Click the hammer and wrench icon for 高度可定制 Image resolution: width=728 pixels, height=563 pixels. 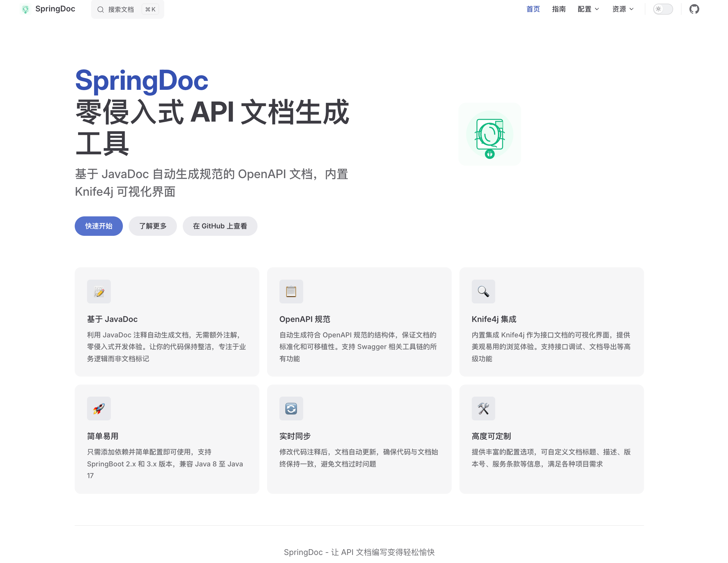point(483,408)
